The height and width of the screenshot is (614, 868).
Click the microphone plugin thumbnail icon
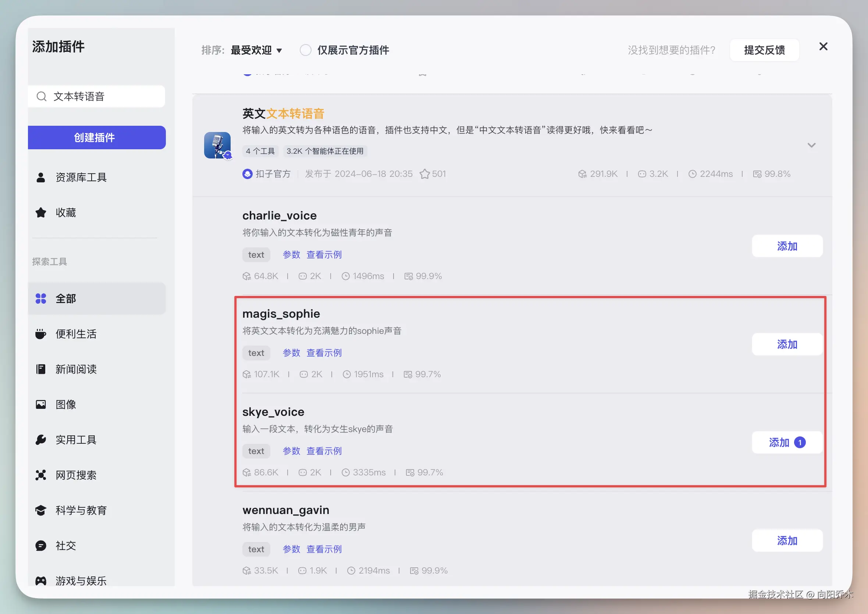[217, 145]
